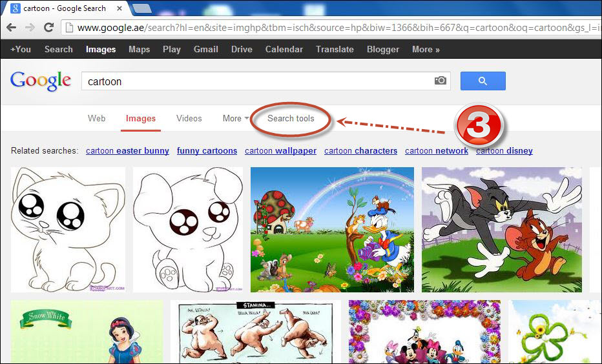The width and height of the screenshot is (602, 364).
Task: Open related search funny cartoons
Action: (207, 151)
